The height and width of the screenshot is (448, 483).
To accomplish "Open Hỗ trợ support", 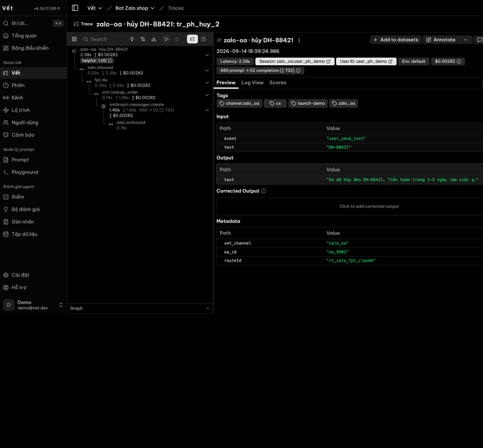I will pyautogui.click(x=33, y=288).
